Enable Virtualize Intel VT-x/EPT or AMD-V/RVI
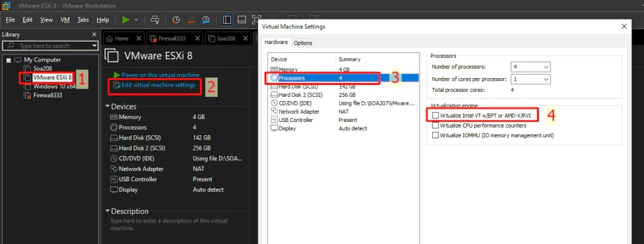The width and height of the screenshot is (644, 244). pyautogui.click(x=435, y=116)
